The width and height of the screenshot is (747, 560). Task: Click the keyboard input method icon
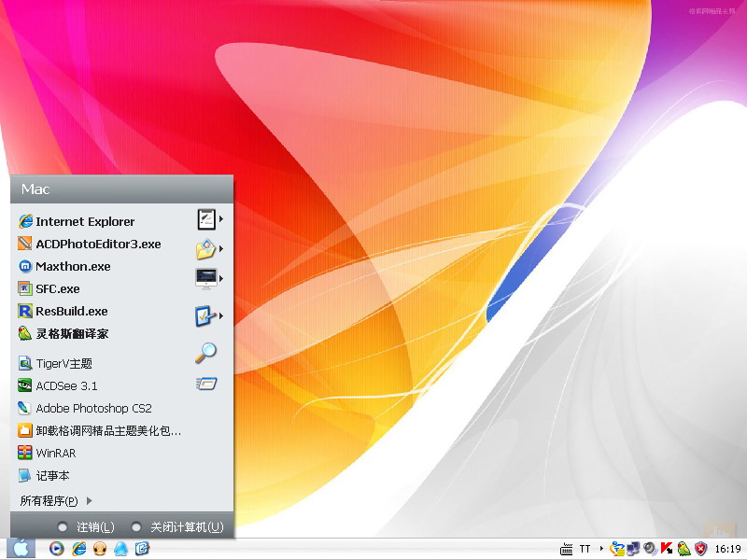[x=567, y=549]
